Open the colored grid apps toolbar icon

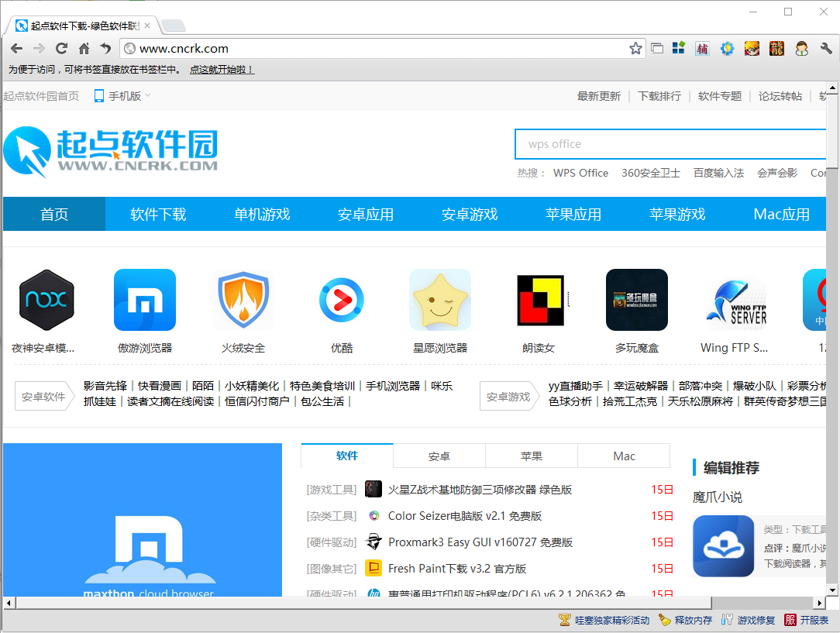coord(679,48)
